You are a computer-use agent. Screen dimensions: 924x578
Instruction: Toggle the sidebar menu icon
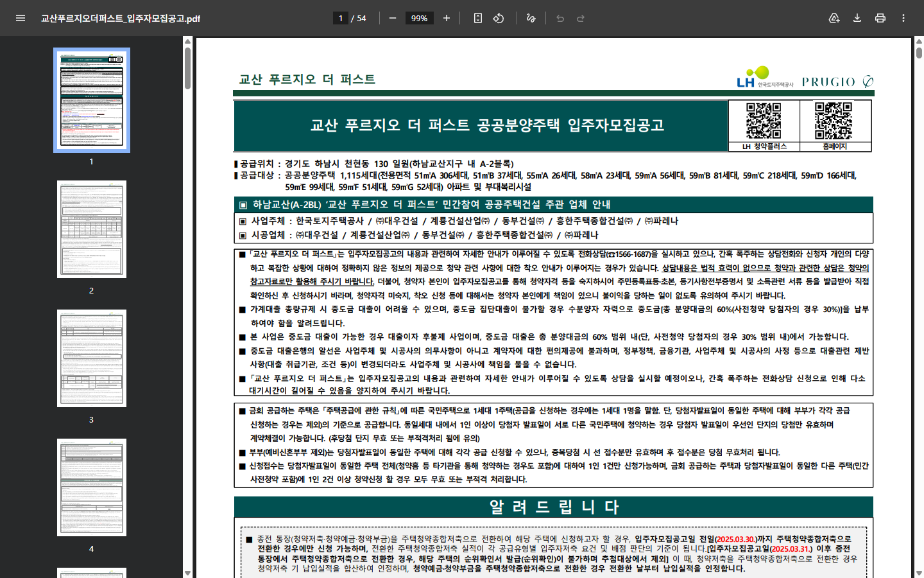point(21,18)
